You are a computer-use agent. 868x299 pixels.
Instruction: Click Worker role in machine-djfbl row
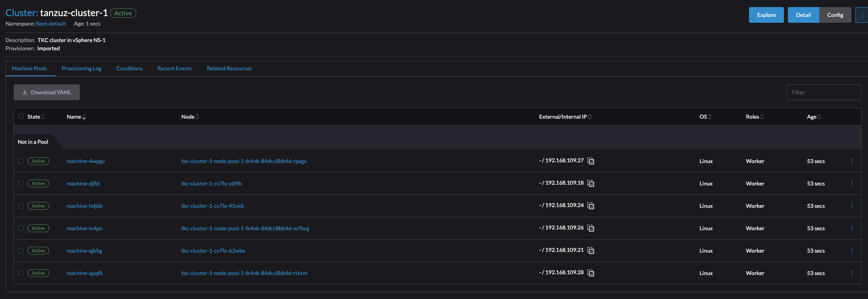coord(755,183)
